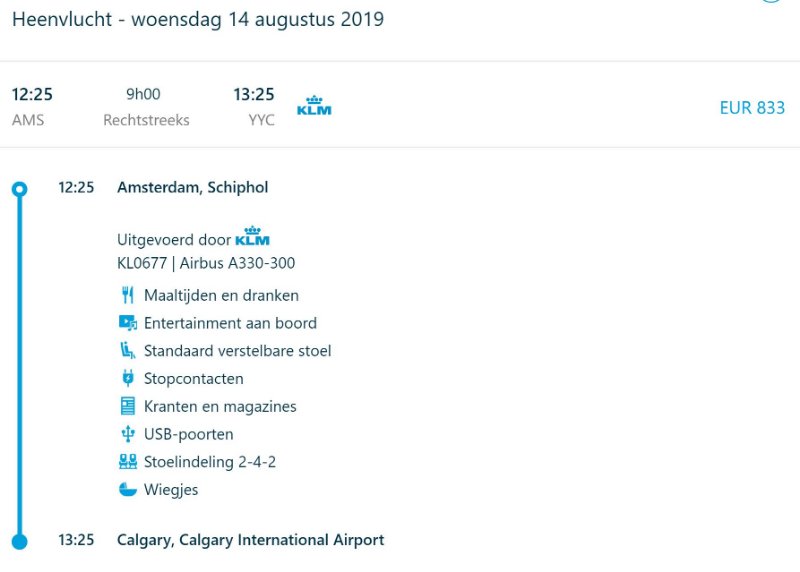
Task: Click the KLM logo in flight summary
Action: [314, 106]
